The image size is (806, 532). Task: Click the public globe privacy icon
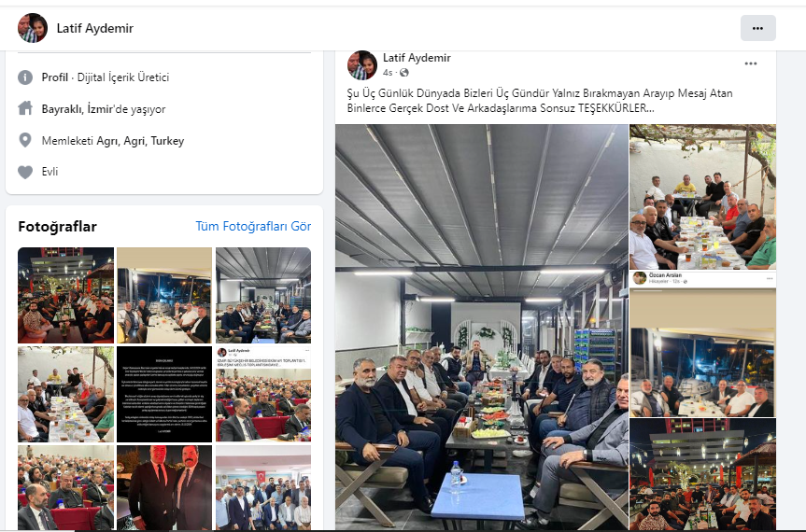click(404, 73)
